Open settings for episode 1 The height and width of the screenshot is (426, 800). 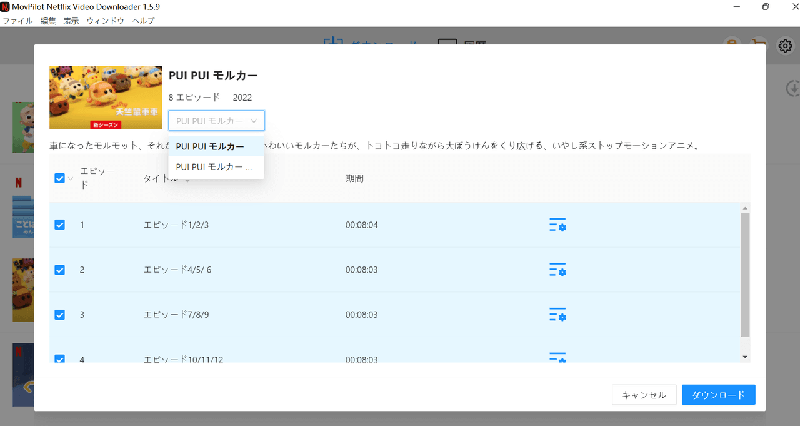(x=558, y=226)
